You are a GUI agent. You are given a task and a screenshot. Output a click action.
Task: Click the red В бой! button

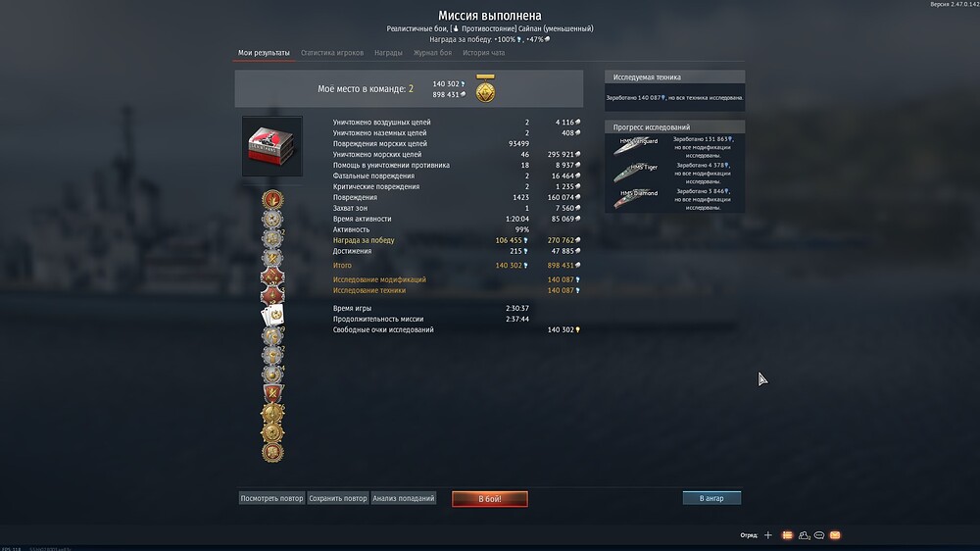490,499
